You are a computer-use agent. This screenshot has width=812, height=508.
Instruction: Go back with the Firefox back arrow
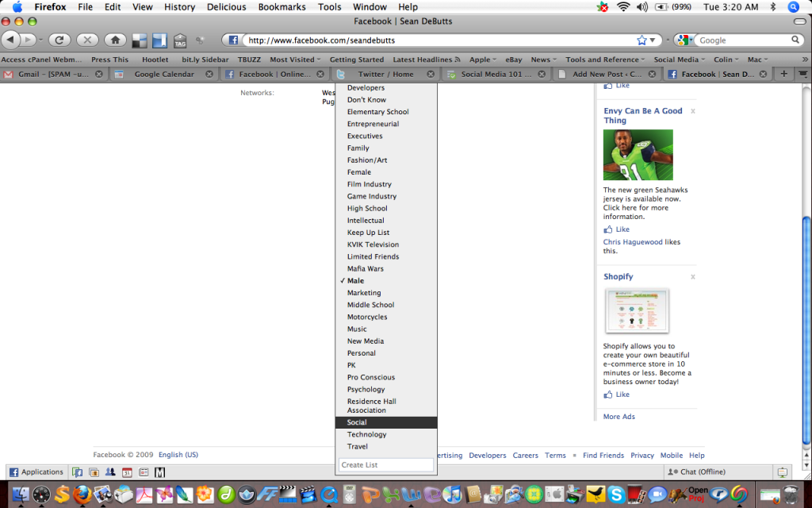11,40
